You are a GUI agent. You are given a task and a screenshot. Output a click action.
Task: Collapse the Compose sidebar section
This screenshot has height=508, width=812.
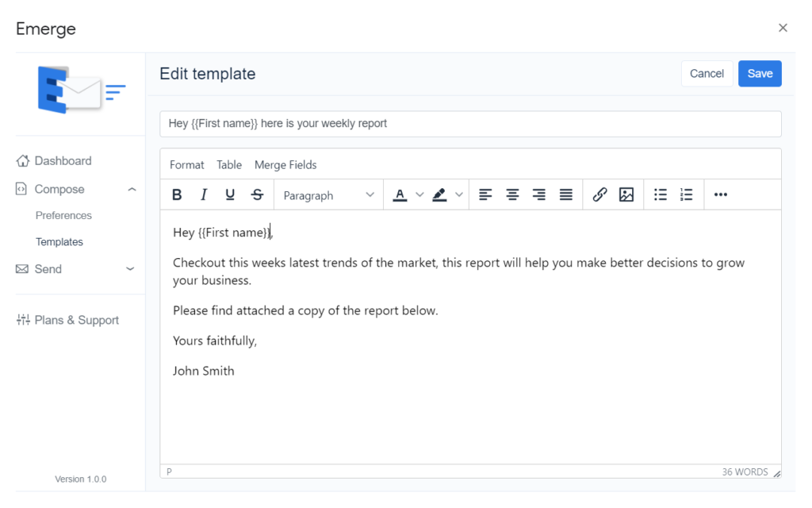tap(132, 190)
